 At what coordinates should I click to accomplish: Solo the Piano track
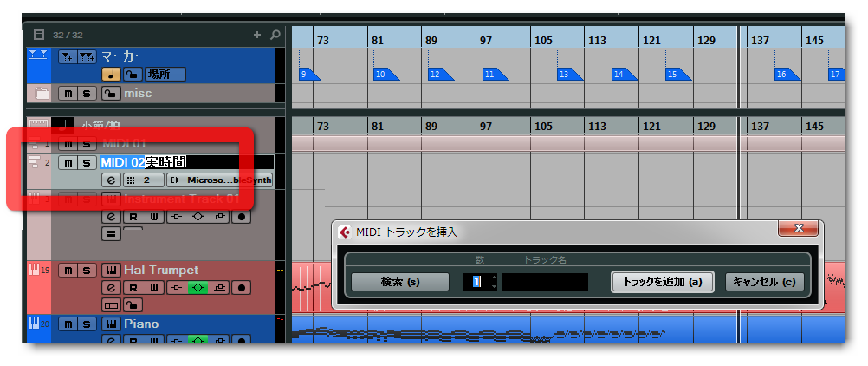point(87,324)
